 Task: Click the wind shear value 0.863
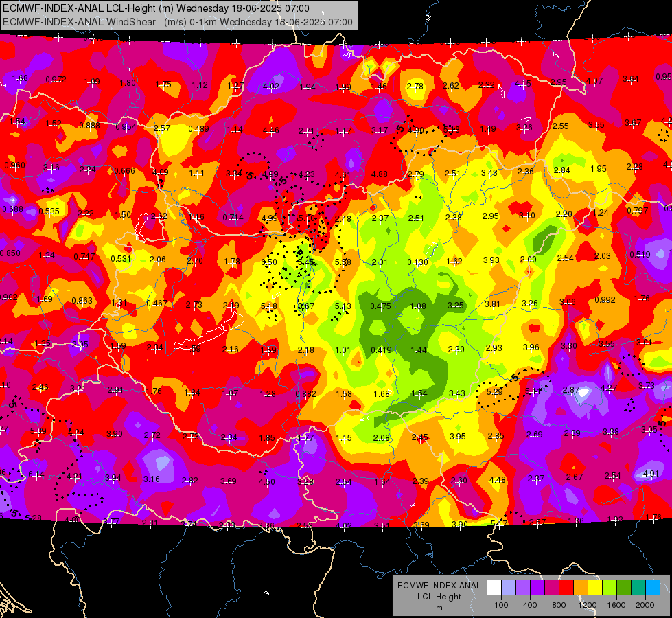(x=82, y=300)
